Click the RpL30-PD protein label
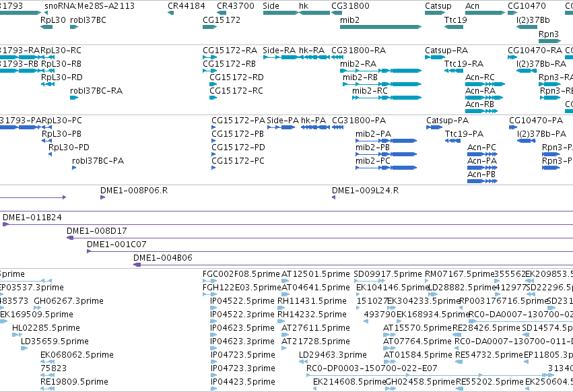 (69, 148)
